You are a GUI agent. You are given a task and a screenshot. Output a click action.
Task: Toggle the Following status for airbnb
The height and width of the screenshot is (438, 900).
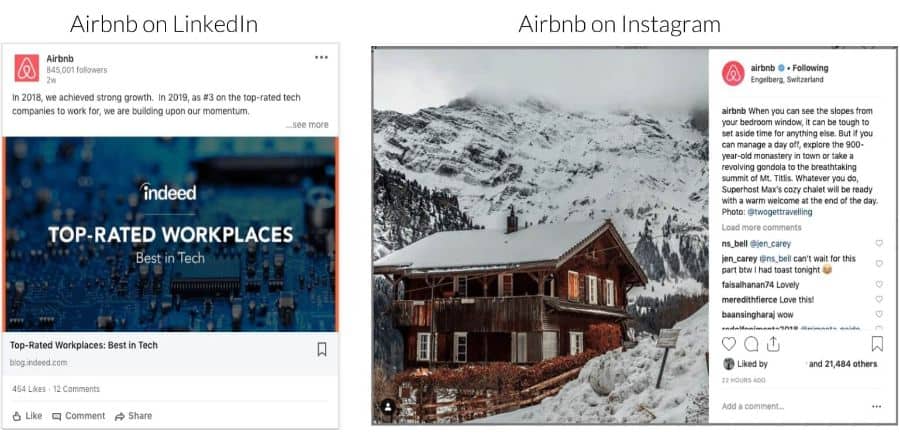pyautogui.click(x=810, y=68)
